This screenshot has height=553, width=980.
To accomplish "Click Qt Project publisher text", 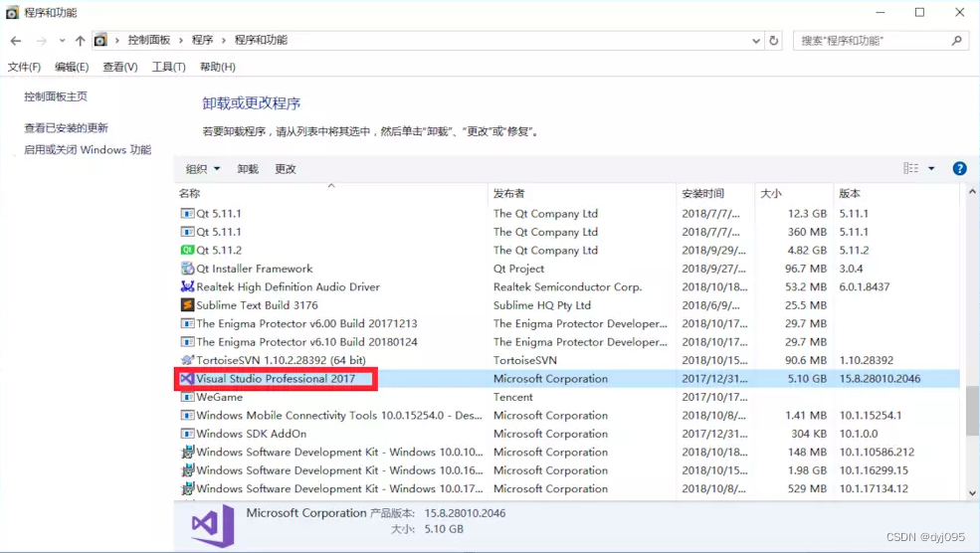I will [x=518, y=269].
